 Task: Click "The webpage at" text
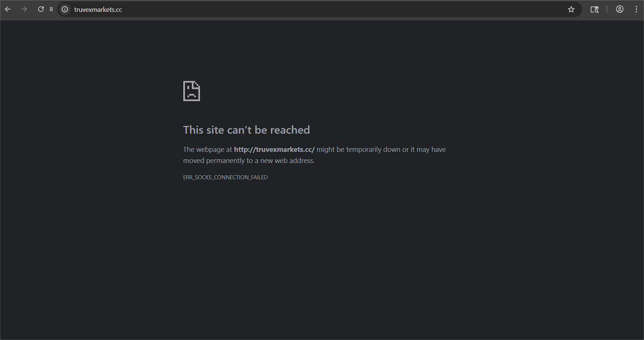click(x=207, y=150)
